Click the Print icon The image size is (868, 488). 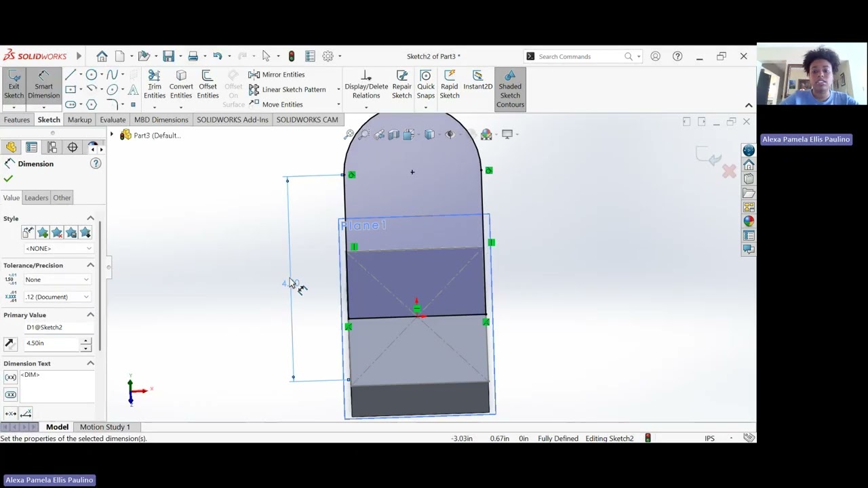point(193,56)
